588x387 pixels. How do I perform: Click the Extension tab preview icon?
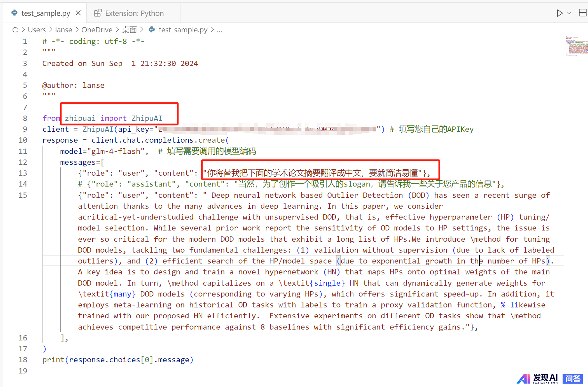click(x=98, y=13)
